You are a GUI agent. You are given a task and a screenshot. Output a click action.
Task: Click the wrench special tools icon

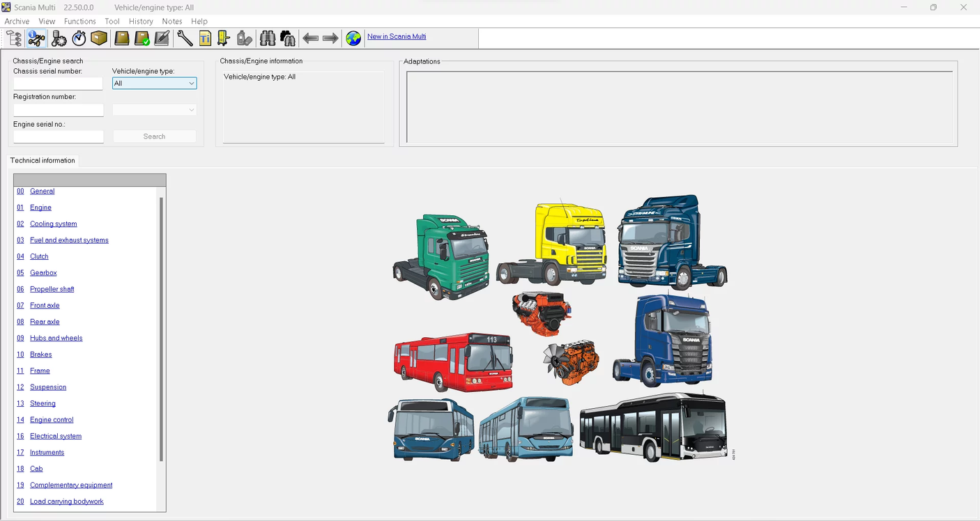click(185, 38)
